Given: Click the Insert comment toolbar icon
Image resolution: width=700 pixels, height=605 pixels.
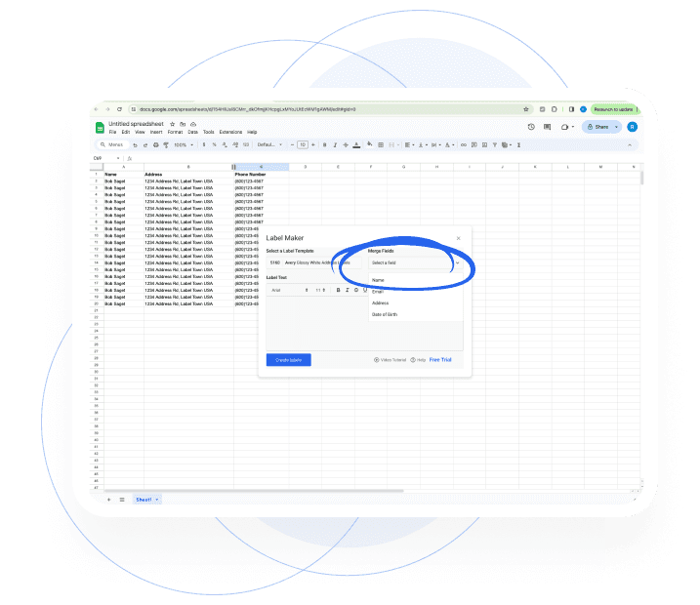Looking at the screenshot, I should click(474, 145).
